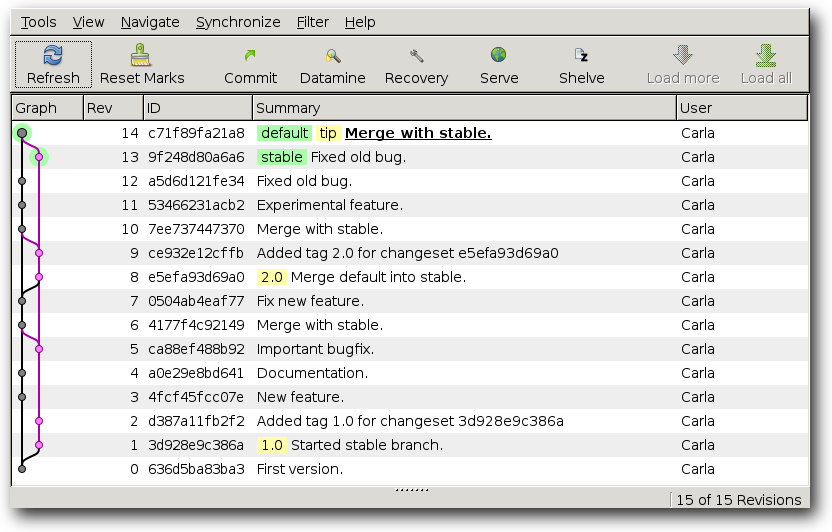The height and width of the screenshot is (532, 832).
Task: Click the yellow 'tip' tag label
Action: (328, 133)
